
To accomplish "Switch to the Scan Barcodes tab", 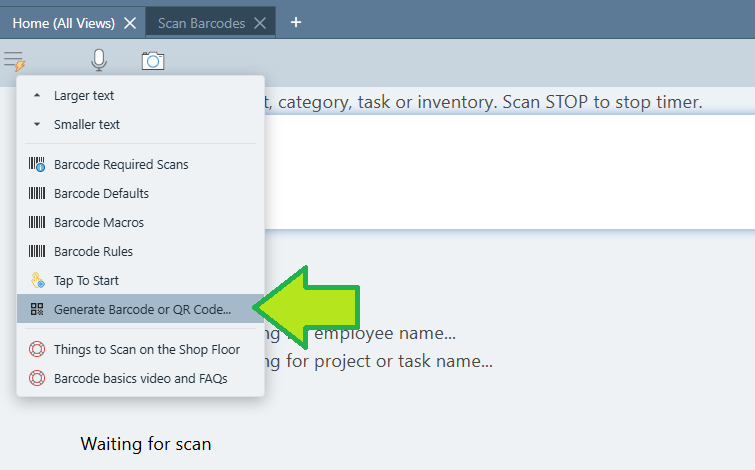I will (x=201, y=23).
